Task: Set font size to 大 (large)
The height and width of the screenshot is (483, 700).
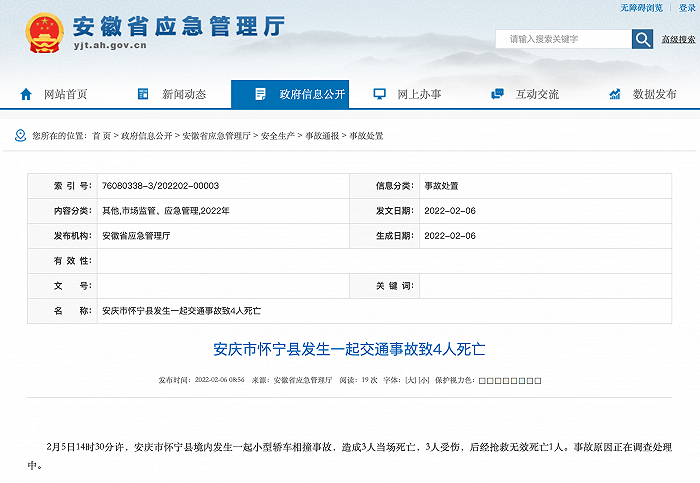Action: pos(411,381)
